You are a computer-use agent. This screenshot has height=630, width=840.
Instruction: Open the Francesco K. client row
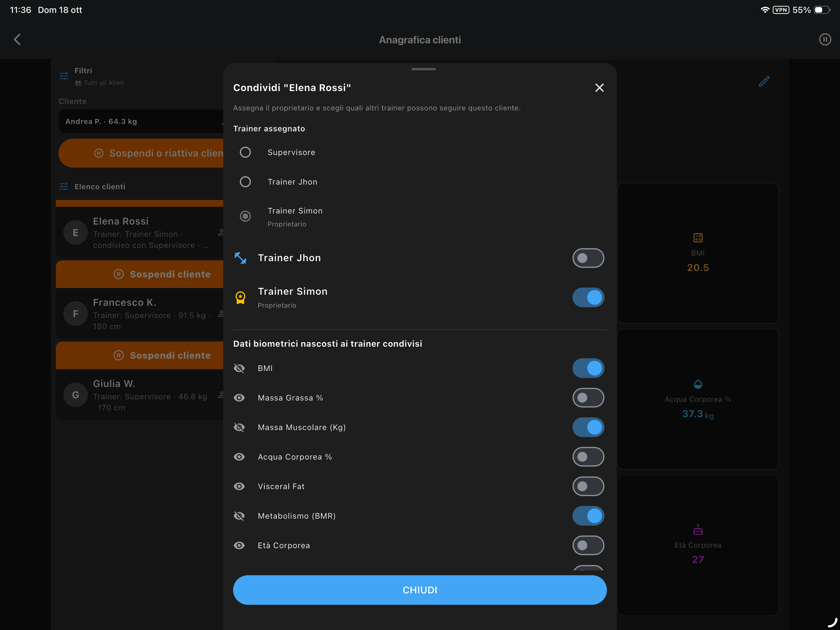[140, 314]
